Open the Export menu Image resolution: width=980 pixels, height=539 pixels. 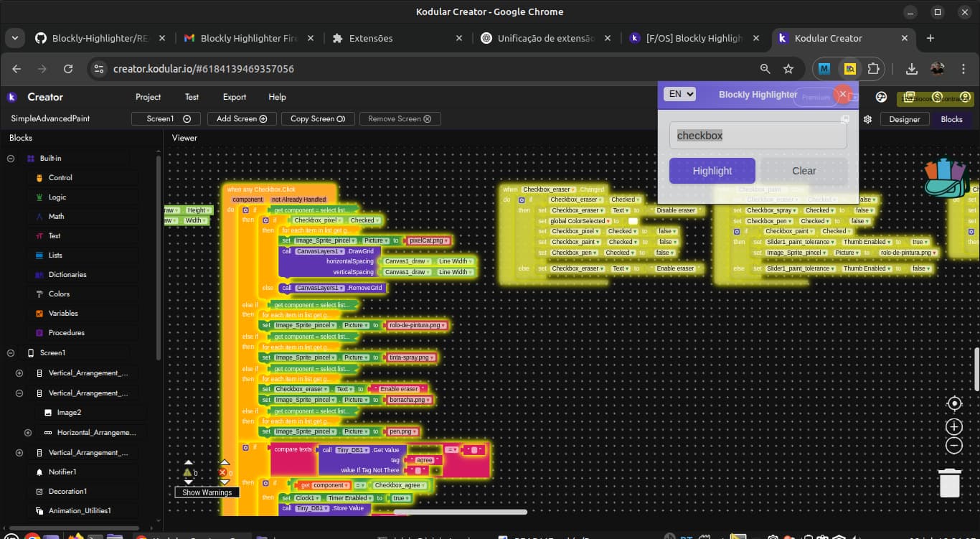click(x=234, y=97)
